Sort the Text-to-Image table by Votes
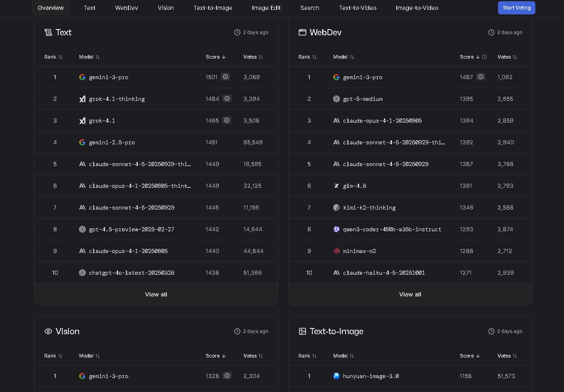The image size is (564, 392). pyautogui.click(x=507, y=356)
